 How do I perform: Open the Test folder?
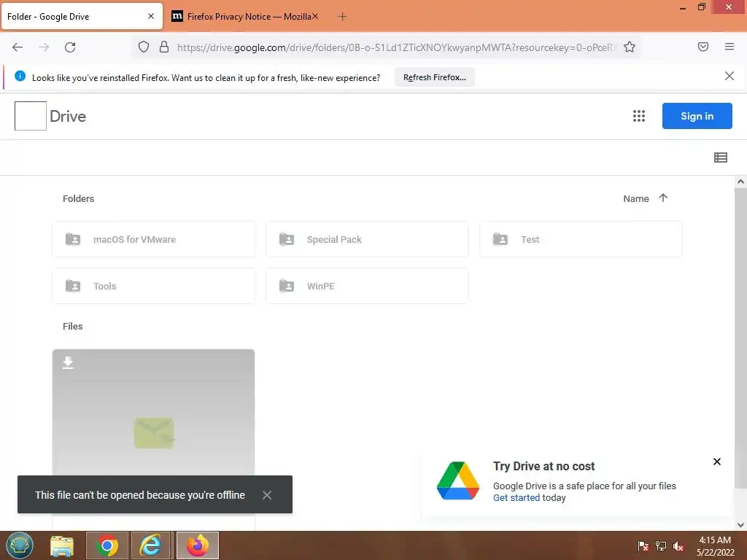(581, 239)
